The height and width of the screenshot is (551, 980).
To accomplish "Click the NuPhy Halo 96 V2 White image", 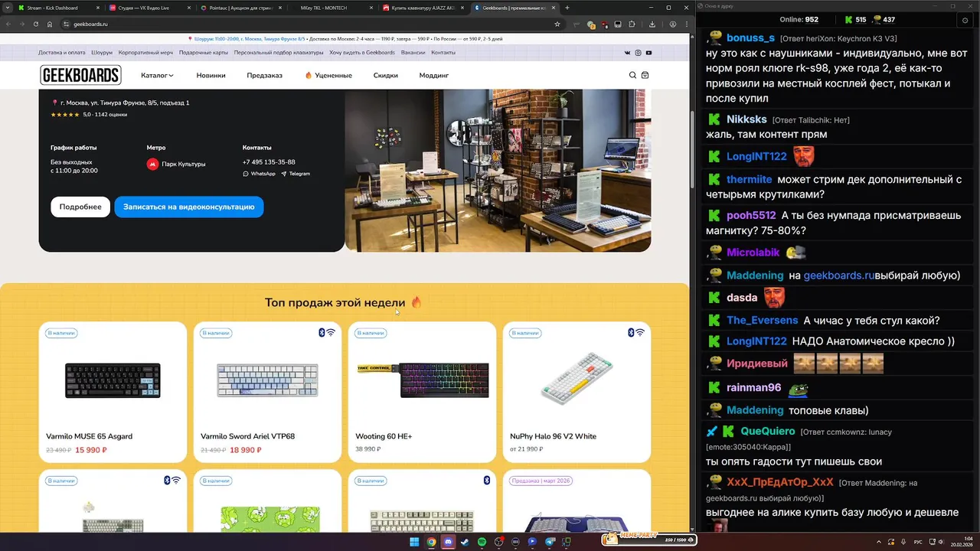I will coord(577,379).
